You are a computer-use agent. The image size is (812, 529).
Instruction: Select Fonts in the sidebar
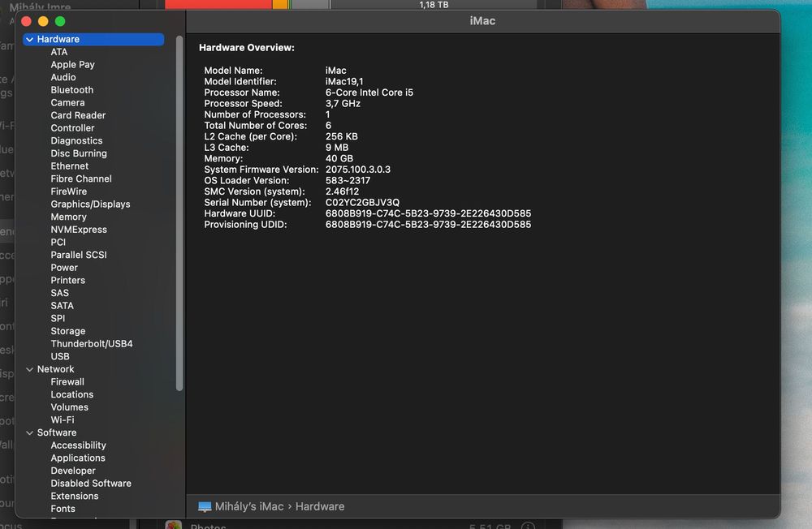(x=63, y=508)
